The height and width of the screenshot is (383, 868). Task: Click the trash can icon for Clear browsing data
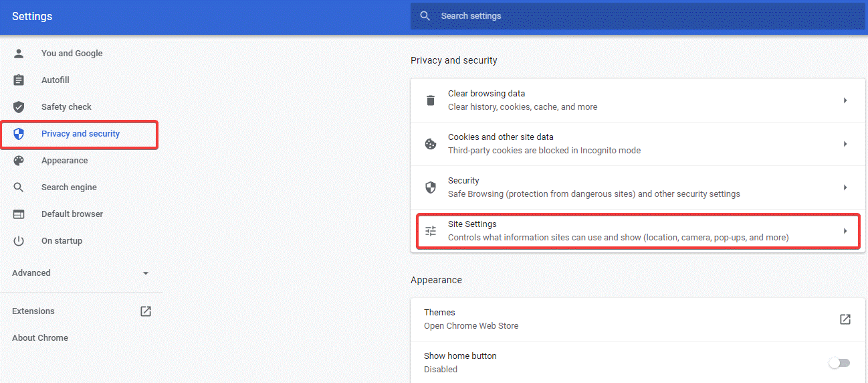click(x=431, y=100)
